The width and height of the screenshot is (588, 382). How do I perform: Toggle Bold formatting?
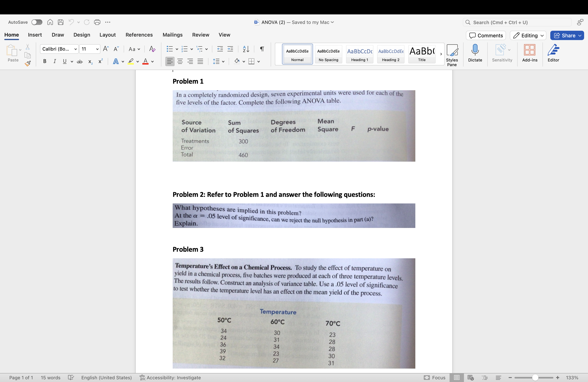[x=45, y=61]
